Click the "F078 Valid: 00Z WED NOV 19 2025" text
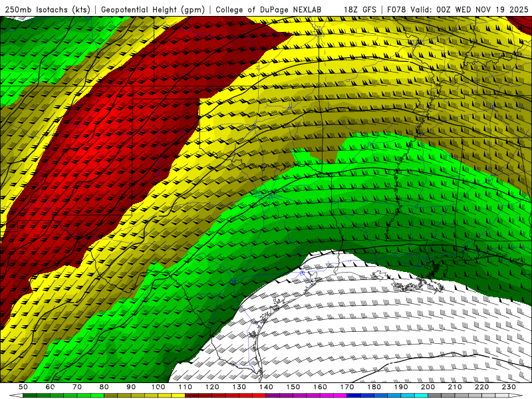The width and height of the screenshot is (532, 399). [458, 9]
